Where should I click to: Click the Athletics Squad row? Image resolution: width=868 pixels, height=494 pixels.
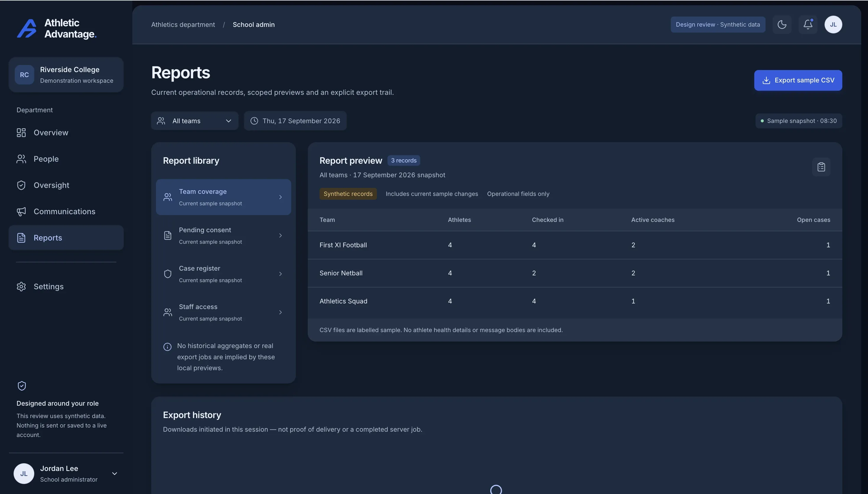(x=575, y=301)
